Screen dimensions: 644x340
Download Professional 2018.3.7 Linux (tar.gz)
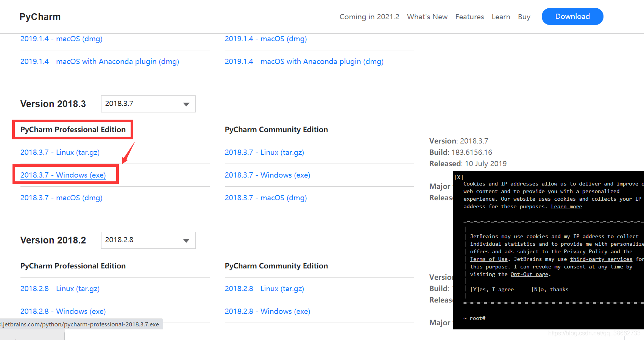pyautogui.click(x=60, y=152)
